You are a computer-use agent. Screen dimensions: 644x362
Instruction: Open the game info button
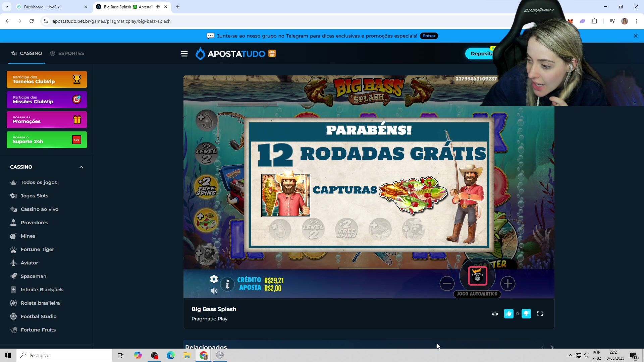227,284
